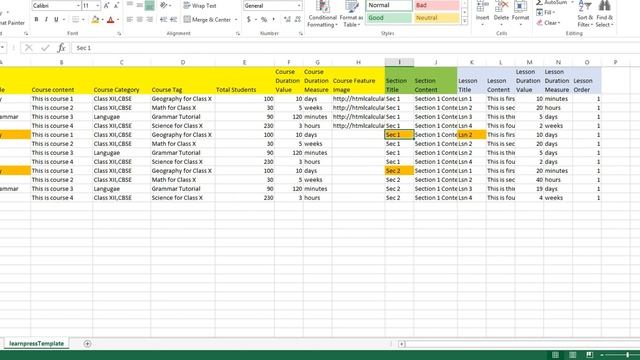Open the General number format dropdown
Screen dimensions: 640x360
299,6
